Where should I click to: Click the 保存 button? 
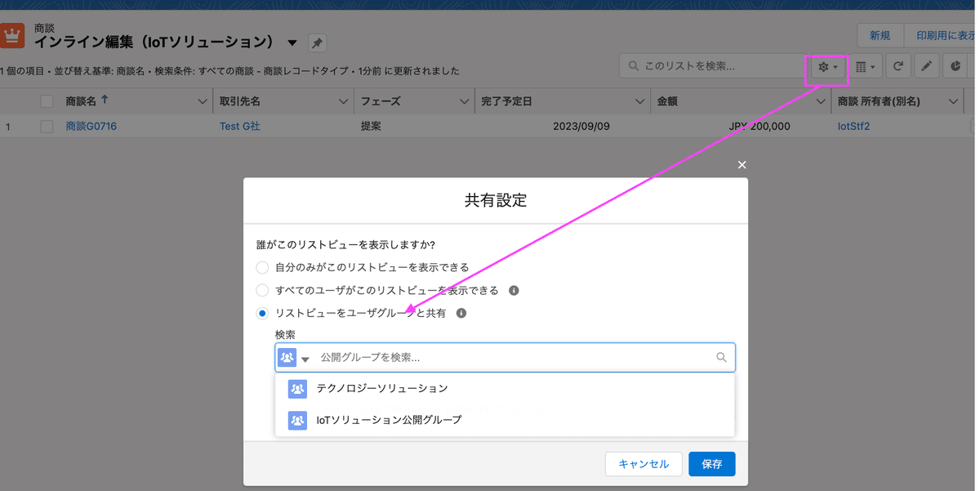(712, 464)
